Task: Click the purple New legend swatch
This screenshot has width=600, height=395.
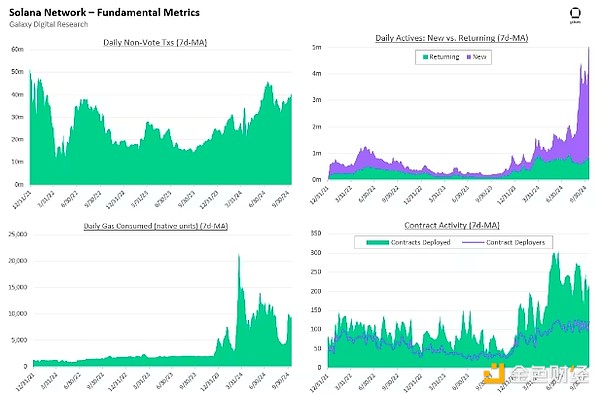Action: click(x=469, y=57)
